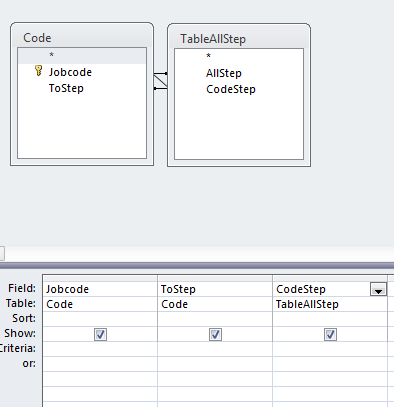
Task: Select the asterisk row in TableAllStep table
Action: click(239, 56)
